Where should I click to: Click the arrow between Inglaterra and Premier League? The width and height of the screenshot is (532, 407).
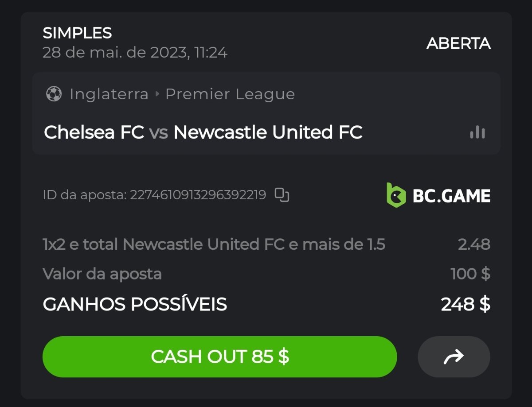click(x=157, y=94)
